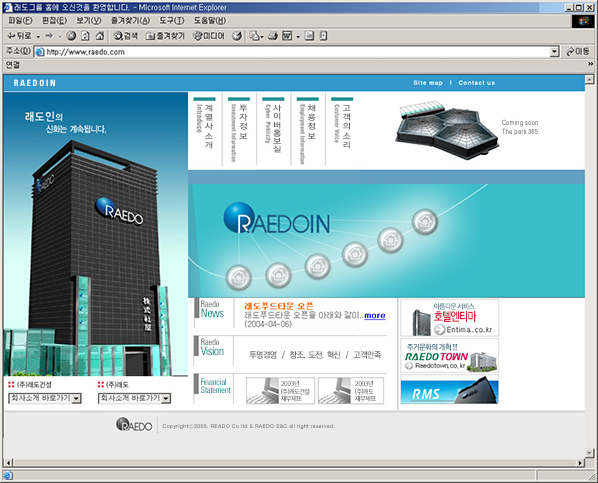The image size is (598, 483).
Task: Click the Print toolbar icon
Action: point(273,36)
